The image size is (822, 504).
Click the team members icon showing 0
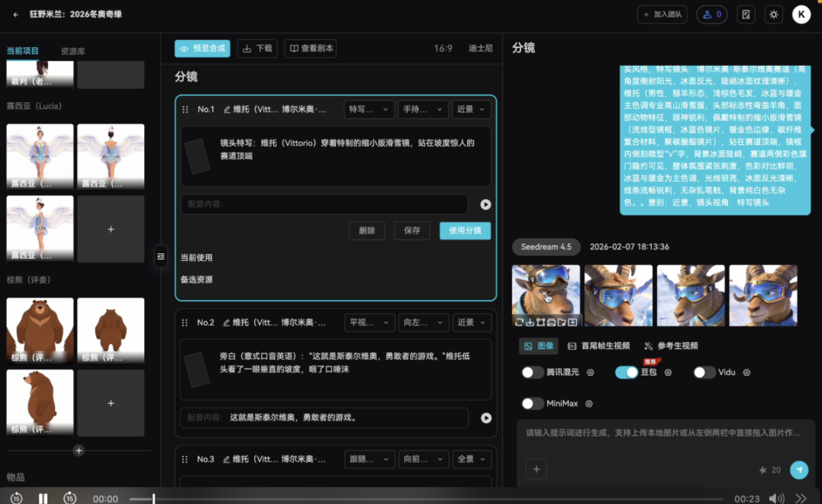click(x=711, y=14)
